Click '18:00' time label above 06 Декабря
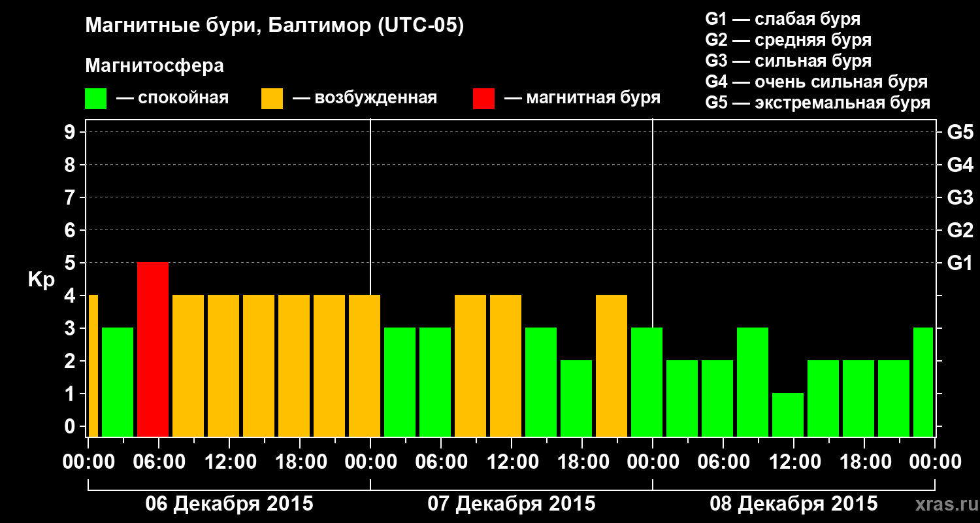This screenshot has height=523, width=980. tap(300, 462)
